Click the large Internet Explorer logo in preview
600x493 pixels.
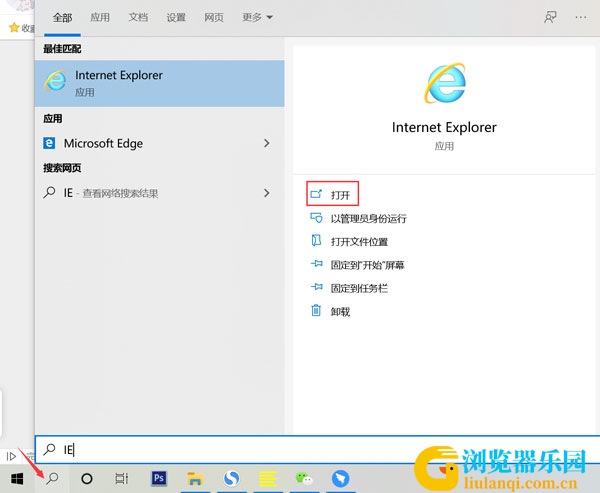tap(445, 83)
